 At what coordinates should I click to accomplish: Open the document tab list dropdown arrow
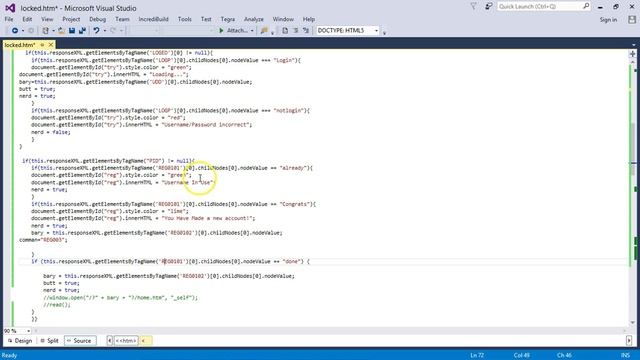633,45
